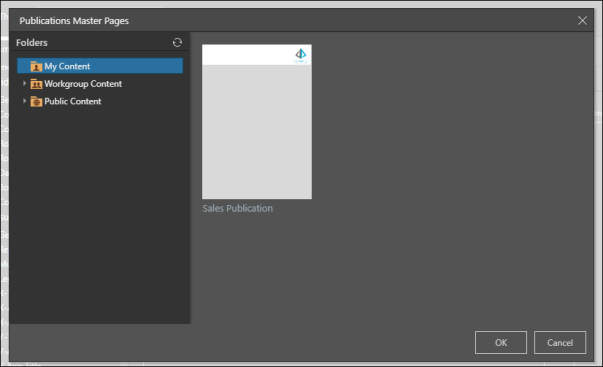The width and height of the screenshot is (603, 367).
Task: Click empty space below Public Content in tree
Action: tap(100, 215)
